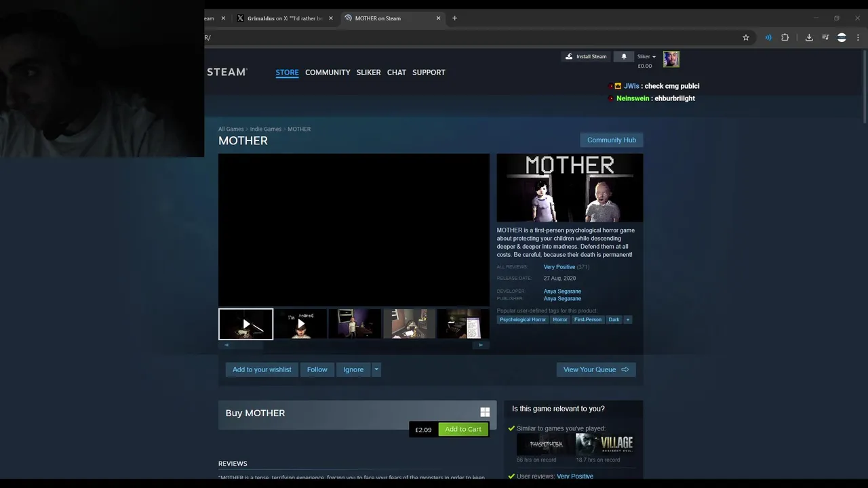Click the Windows platform icon in Buy MOTHER

[x=485, y=412]
